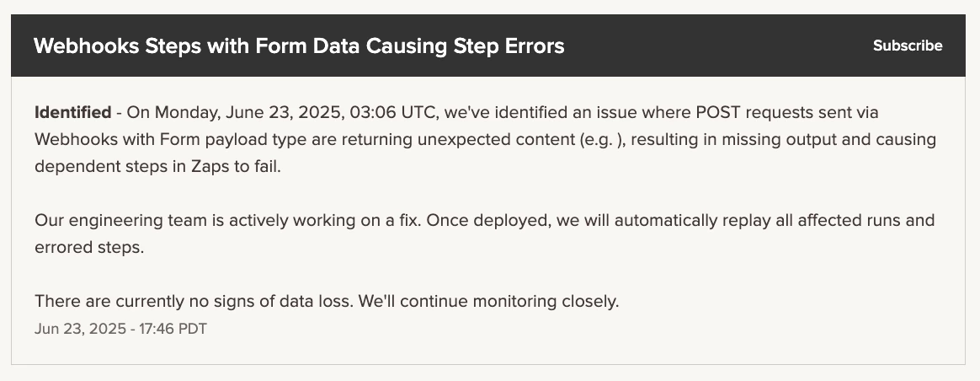
Task: Click the engineering team paragraph text
Action: tap(484, 234)
